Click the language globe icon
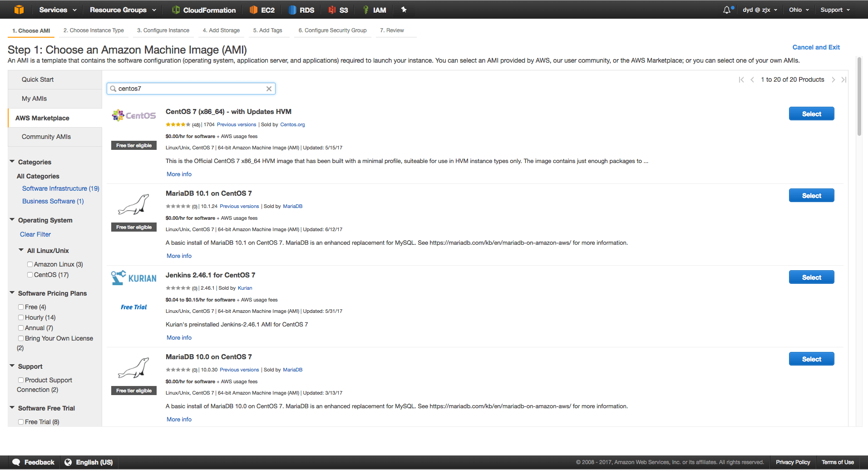The width and height of the screenshot is (868, 470). click(68, 462)
